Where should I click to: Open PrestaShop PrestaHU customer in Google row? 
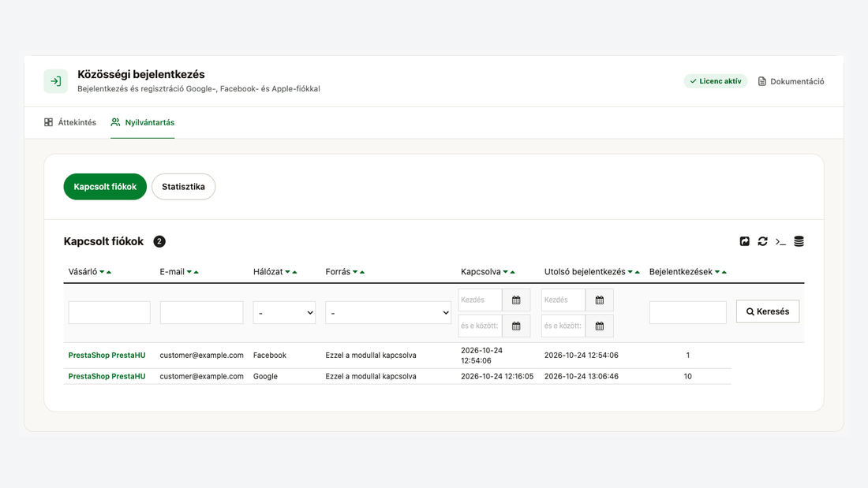[107, 376]
